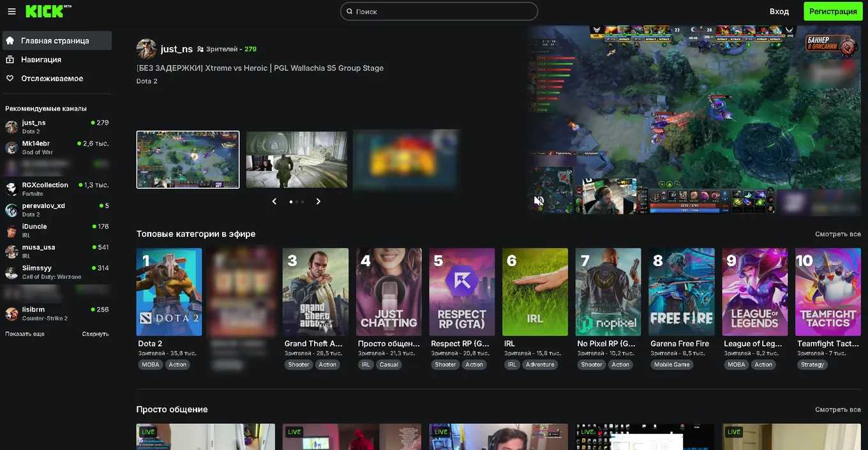This screenshot has width=868, height=450.
Task: Click the Топовые категории в эфире heading
Action: 196,234
